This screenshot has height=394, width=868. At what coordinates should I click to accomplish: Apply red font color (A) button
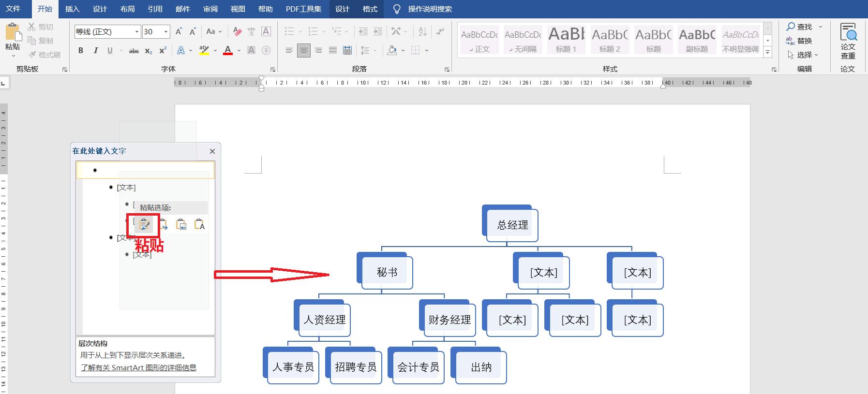pyautogui.click(x=228, y=50)
